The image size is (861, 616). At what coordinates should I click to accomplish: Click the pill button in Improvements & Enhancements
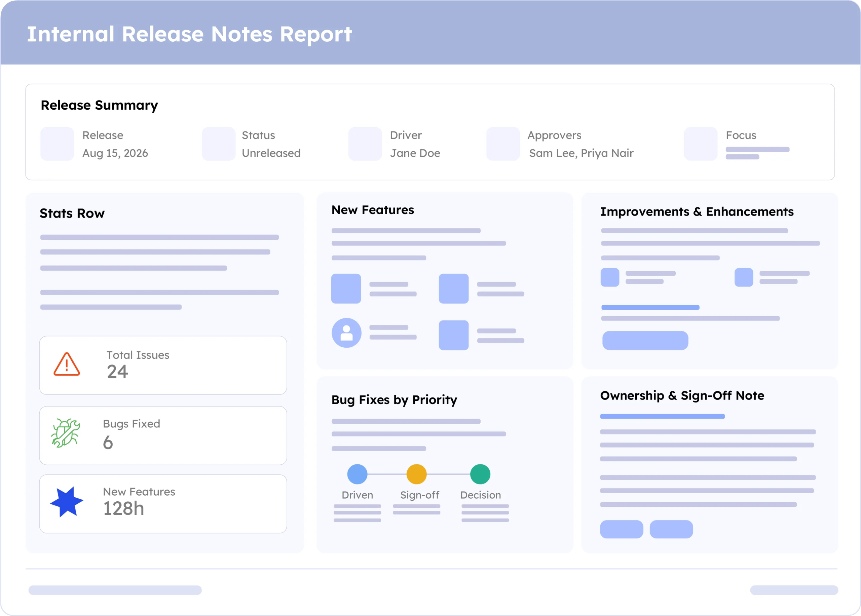tap(645, 341)
